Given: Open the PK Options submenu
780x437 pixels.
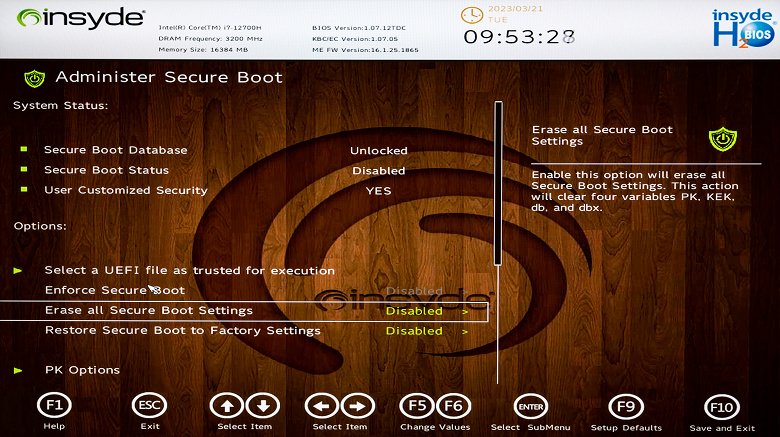Looking at the screenshot, I should click(82, 370).
